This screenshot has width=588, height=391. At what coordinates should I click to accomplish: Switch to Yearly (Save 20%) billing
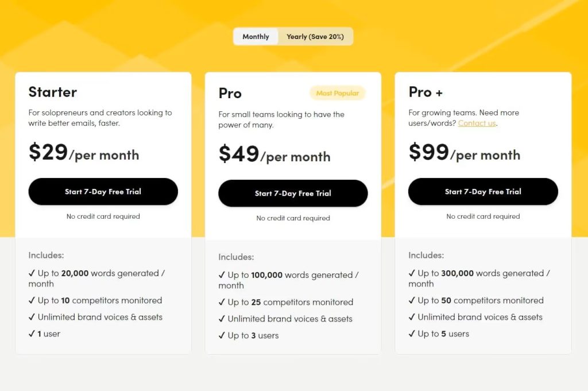(x=315, y=37)
